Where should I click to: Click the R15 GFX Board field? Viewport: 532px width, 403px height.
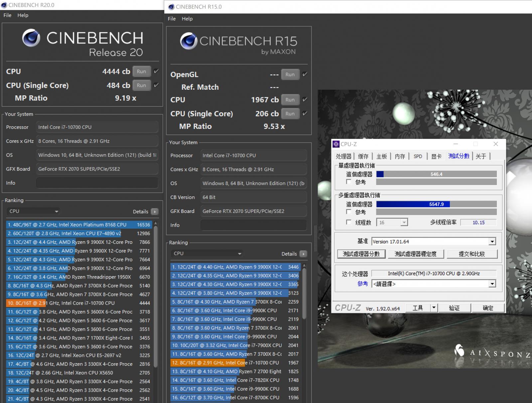(x=253, y=211)
